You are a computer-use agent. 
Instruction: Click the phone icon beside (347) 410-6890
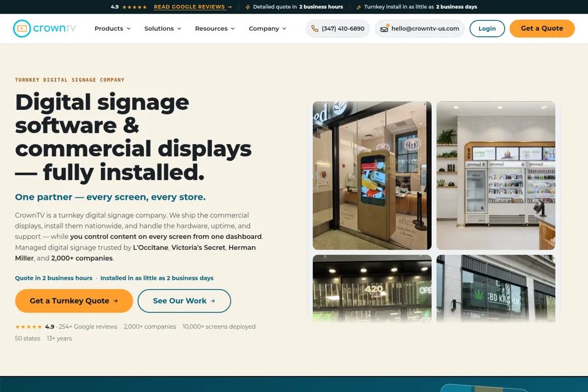[315, 29]
